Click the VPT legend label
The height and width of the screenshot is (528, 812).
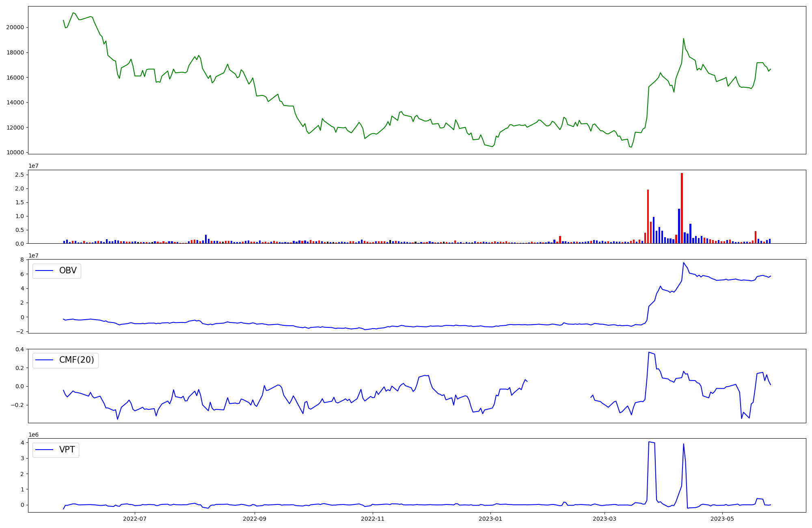(x=67, y=450)
